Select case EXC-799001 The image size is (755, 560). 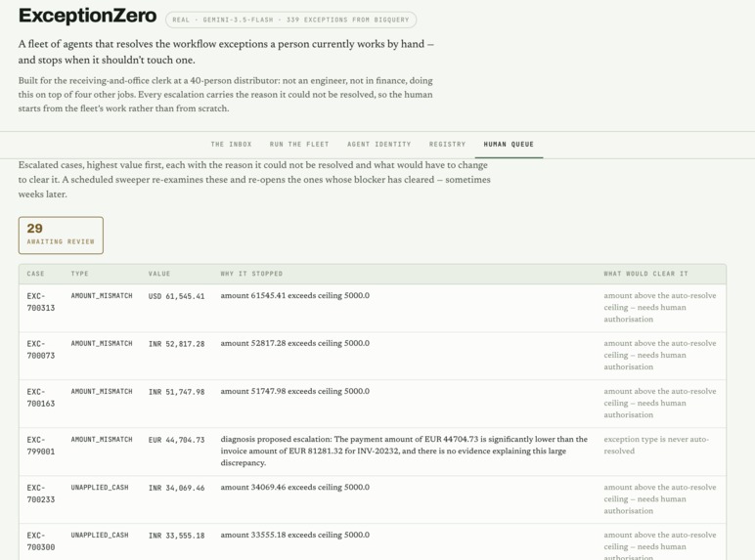tap(41, 446)
